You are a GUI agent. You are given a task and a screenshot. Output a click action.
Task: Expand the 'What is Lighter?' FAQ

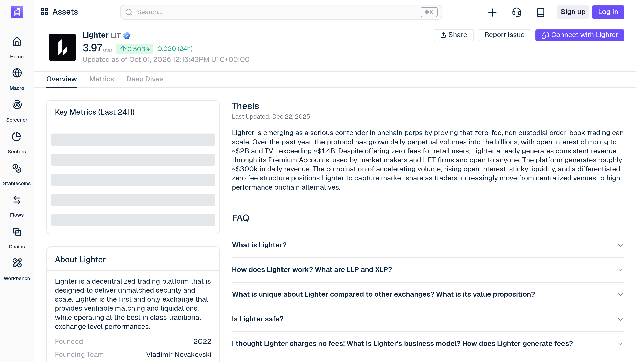[x=428, y=245]
